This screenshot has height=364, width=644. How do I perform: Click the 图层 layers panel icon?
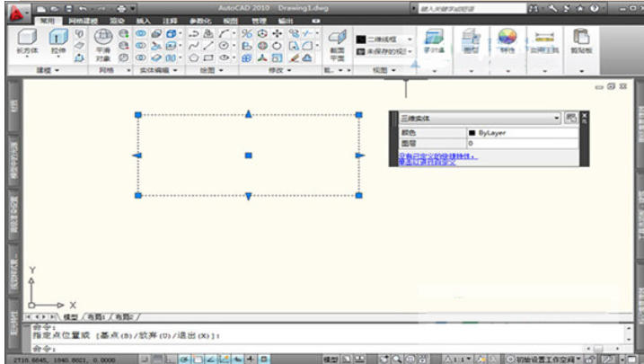[x=471, y=40]
